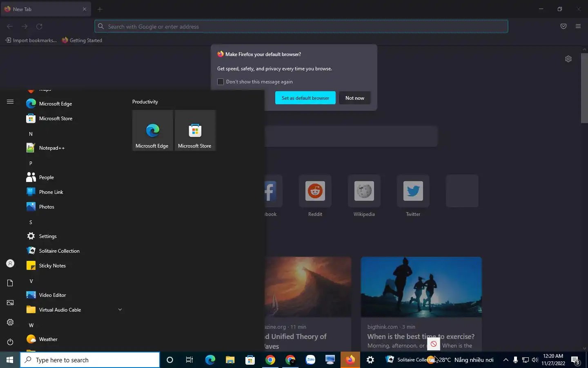Viewport: 588px width, 368px height.
Task: Click the Power icon in Start
Action: 10,342
